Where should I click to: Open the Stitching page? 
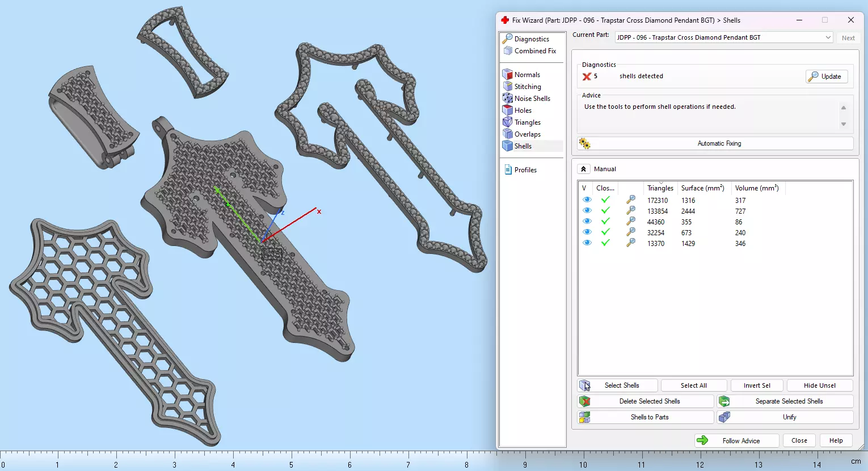(x=528, y=87)
